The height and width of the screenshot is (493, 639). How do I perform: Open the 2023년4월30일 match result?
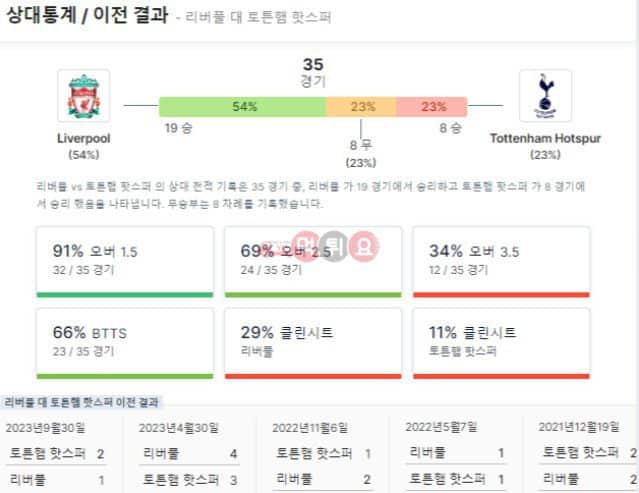[189, 455]
